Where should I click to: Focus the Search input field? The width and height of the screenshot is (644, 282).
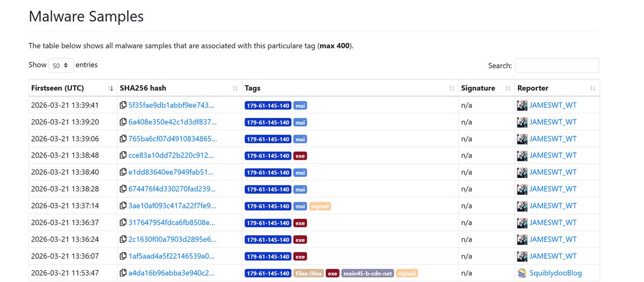click(557, 65)
